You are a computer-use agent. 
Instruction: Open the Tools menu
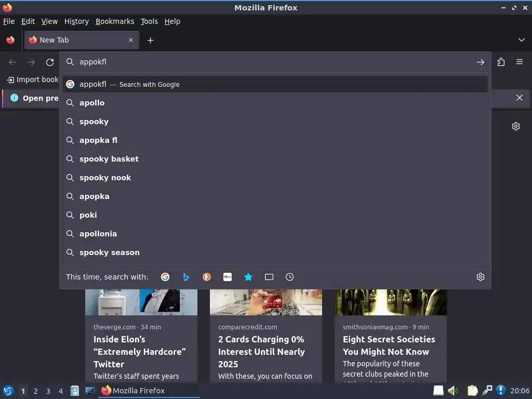click(149, 21)
